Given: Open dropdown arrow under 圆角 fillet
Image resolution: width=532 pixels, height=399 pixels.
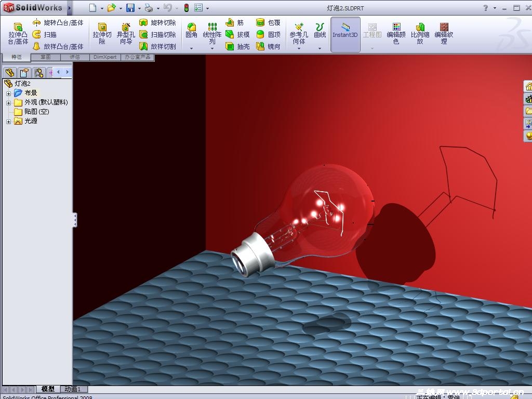Looking at the screenshot, I should click(x=191, y=48).
